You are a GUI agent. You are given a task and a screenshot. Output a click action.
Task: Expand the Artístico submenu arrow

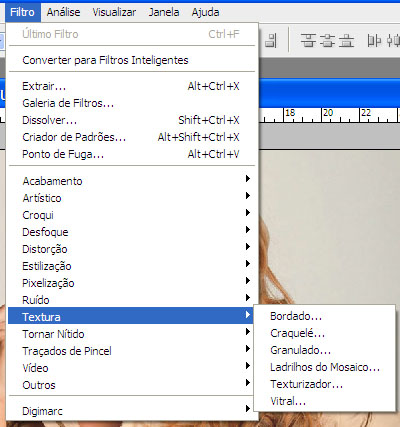(x=248, y=196)
